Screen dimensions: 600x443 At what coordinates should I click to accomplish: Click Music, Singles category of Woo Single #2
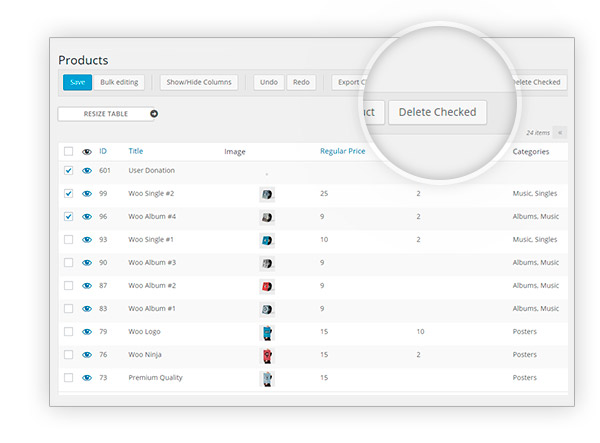click(535, 194)
